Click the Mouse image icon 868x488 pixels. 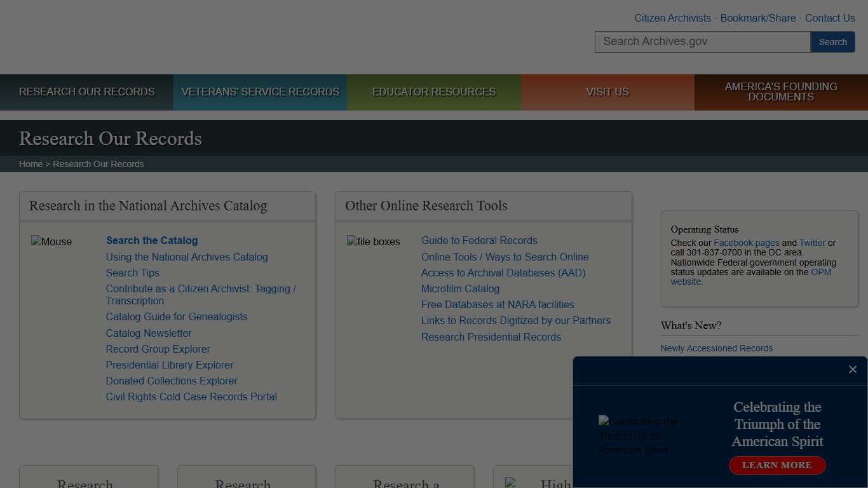coord(51,241)
